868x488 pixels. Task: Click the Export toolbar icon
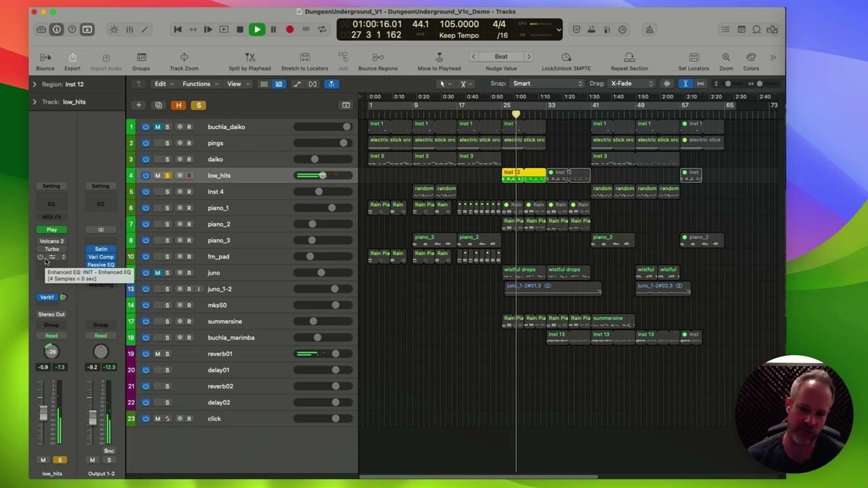(x=73, y=58)
